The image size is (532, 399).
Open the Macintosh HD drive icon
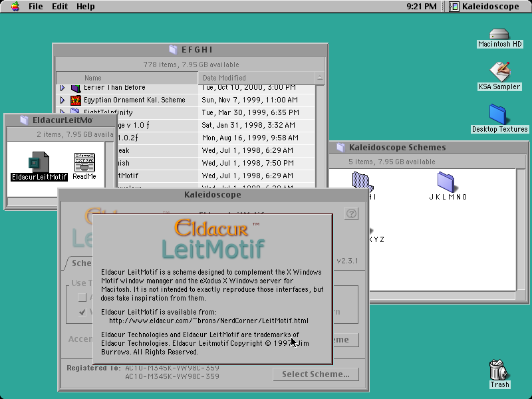[x=499, y=34]
